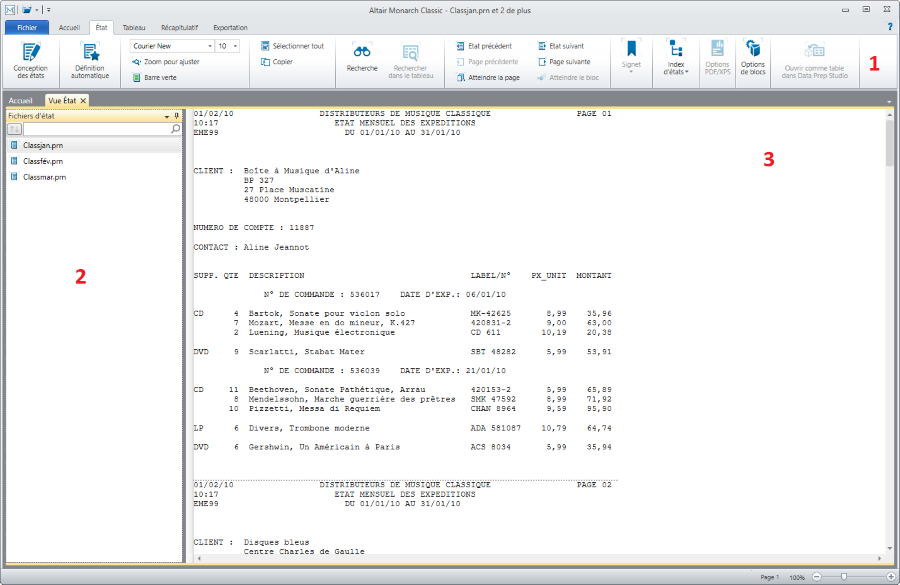Toggle pin on Fichiers d'état panel
This screenshot has height=585, width=900.
(x=177, y=116)
